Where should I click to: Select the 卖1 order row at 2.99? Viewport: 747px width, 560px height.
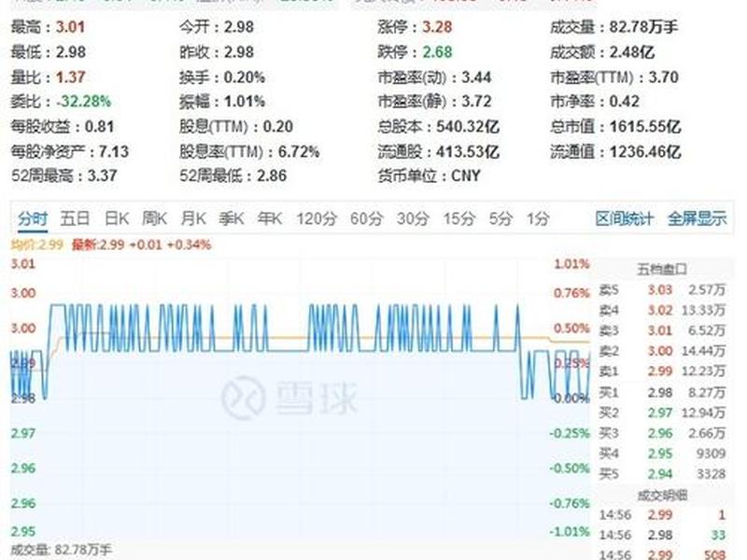pyautogui.click(x=662, y=371)
